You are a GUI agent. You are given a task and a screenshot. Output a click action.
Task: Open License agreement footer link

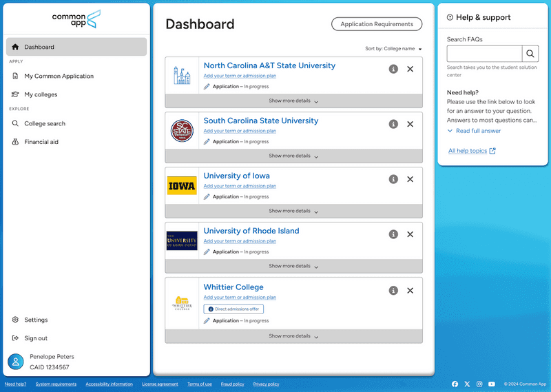pos(160,384)
